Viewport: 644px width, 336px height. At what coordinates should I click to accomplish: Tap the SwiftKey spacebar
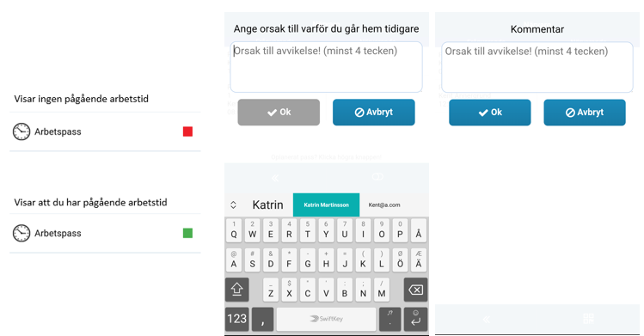tap(326, 319)
